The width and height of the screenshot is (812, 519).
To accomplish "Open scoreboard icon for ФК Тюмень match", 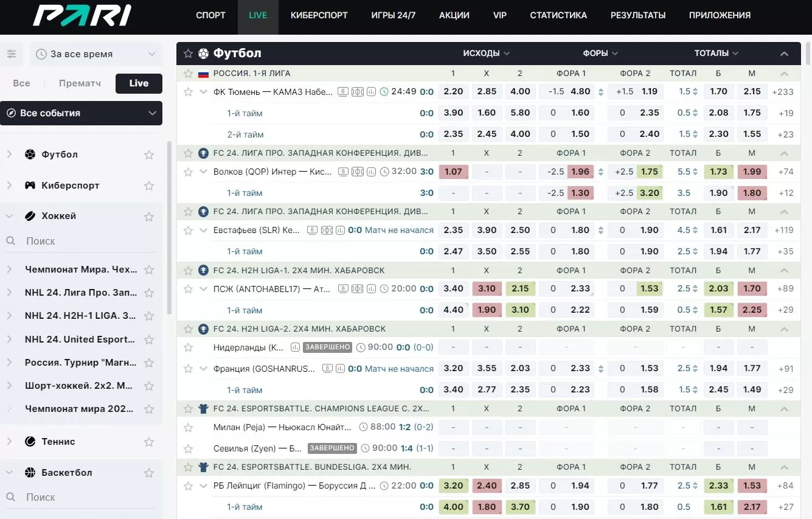I will pos(343,92).
